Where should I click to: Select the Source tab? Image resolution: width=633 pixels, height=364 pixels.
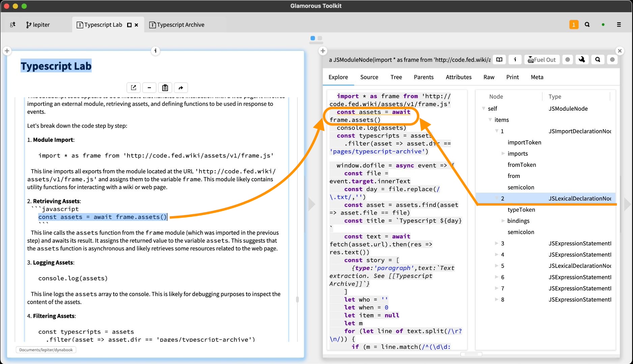[x=369, y=77]
